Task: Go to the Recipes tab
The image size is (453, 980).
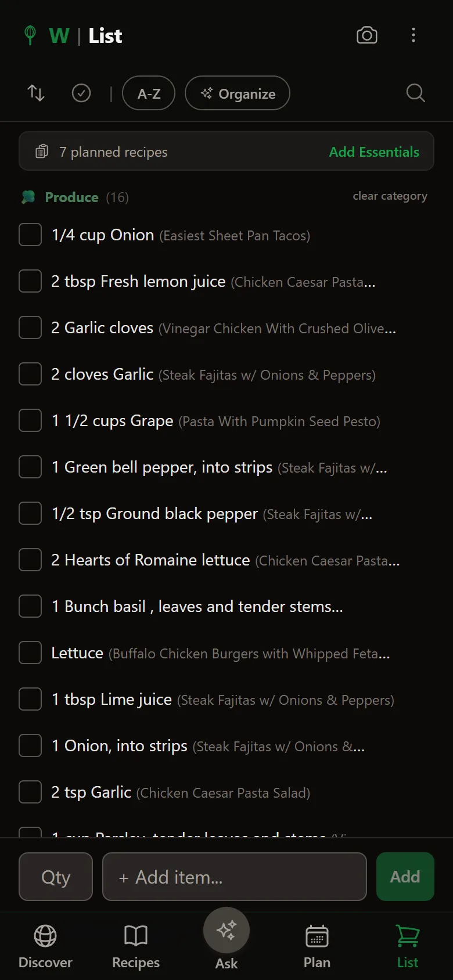Action: [136, 945]
